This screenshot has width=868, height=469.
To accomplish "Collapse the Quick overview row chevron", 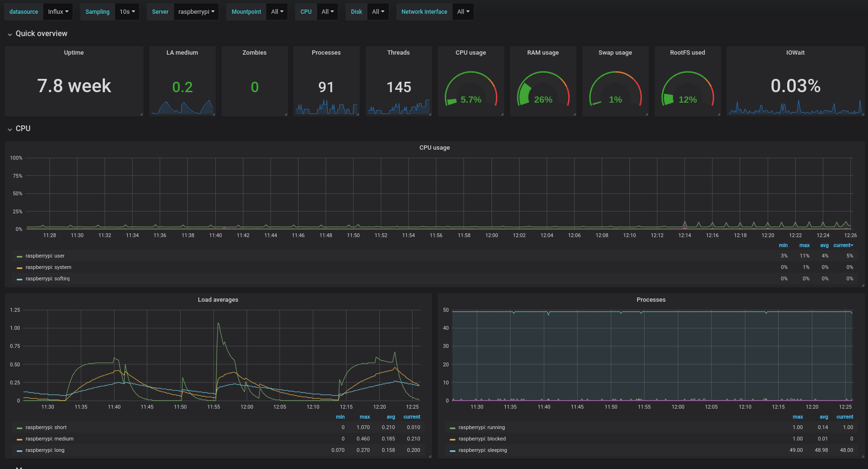I will 10,34.
